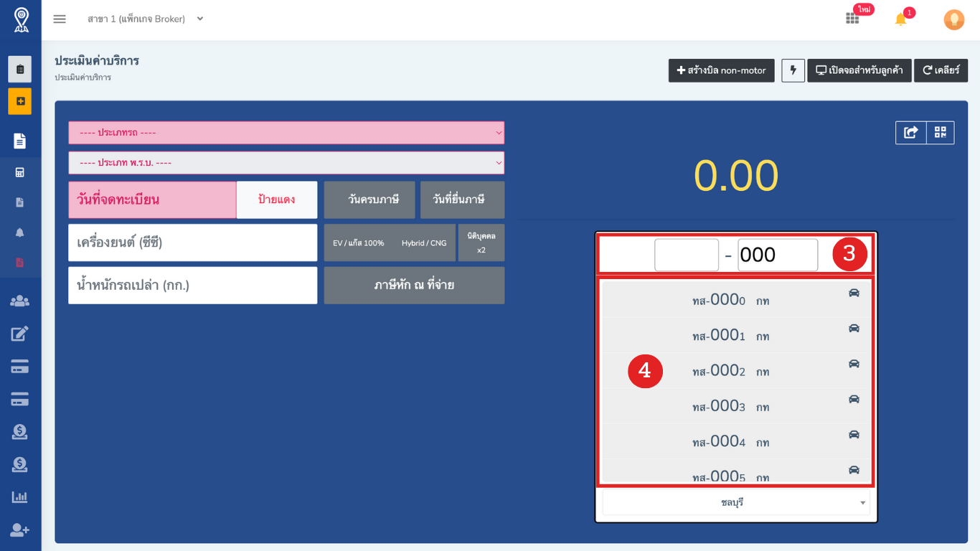The height and width of the screenshot is (551, 980).
Task: Toggle ภาษีหัก ณ ที่จ่าย withholding tax
Action: coord(414,286)
